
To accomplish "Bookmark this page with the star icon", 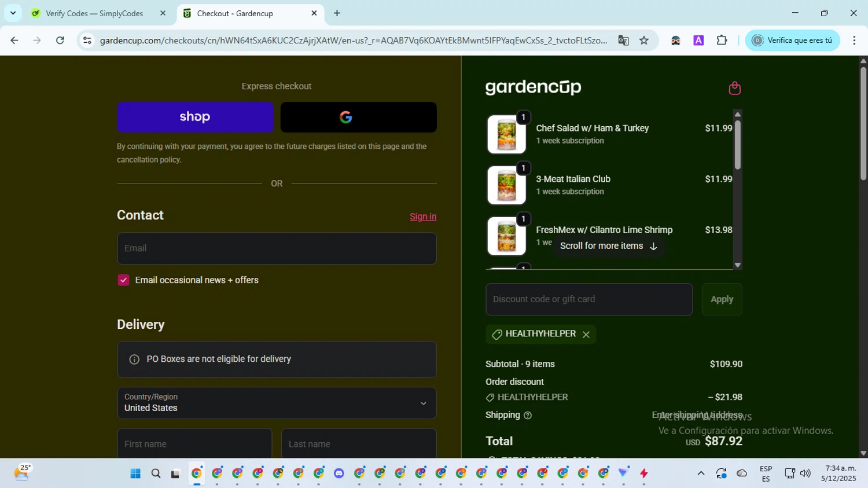I will [644, 41].
